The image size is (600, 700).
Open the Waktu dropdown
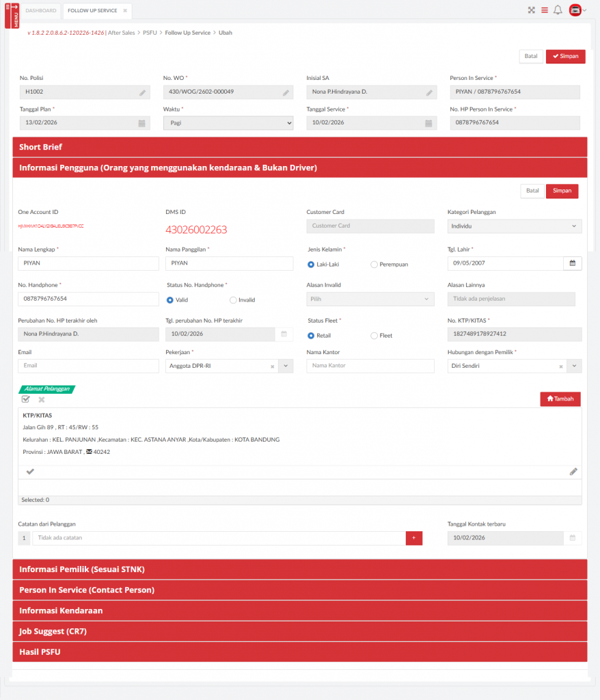pos(228,123)
